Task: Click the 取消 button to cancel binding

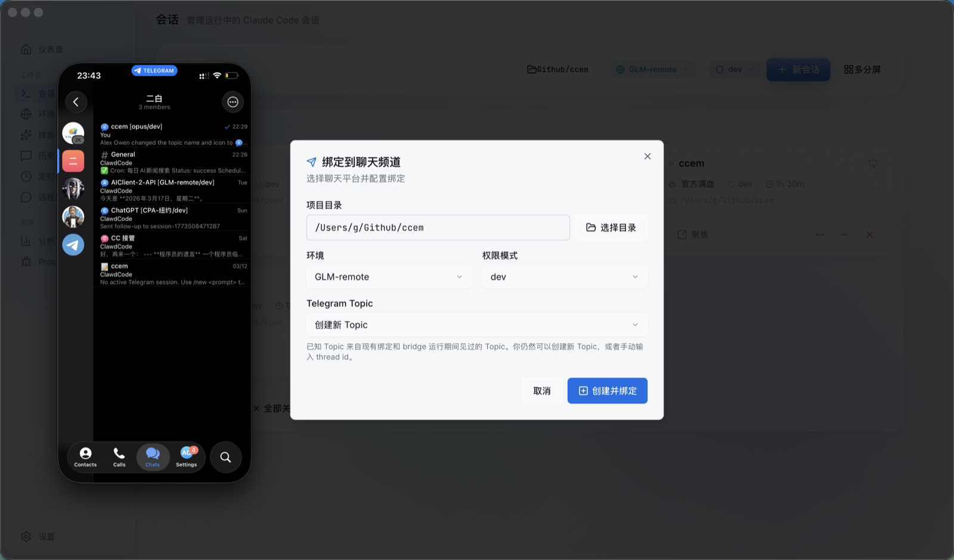Action: [x=541, y=390]
